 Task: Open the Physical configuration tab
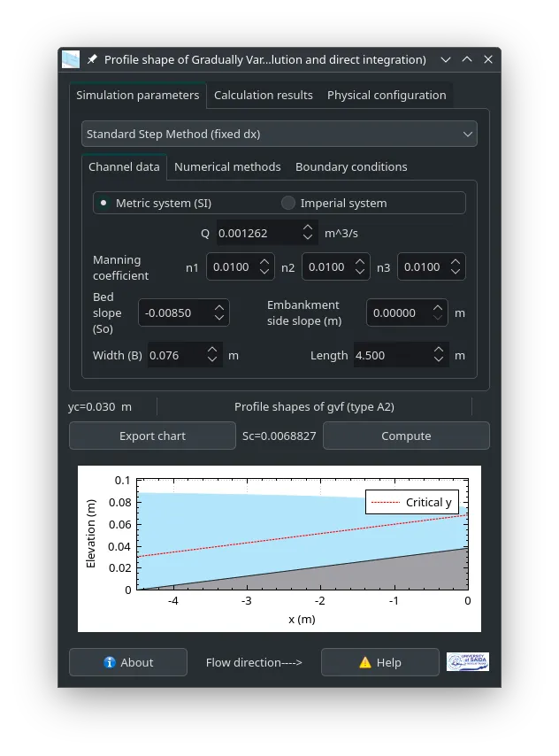pyautogui.click(x=387, y=96)
